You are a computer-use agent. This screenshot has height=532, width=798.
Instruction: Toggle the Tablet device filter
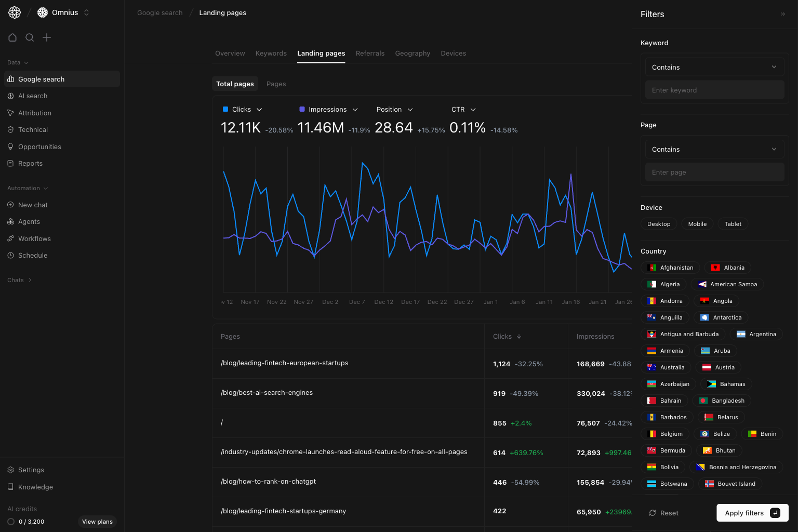733,223
